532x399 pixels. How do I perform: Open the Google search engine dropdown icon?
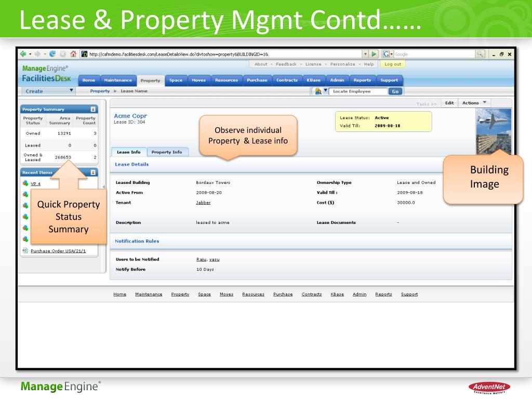click(388, 54)
